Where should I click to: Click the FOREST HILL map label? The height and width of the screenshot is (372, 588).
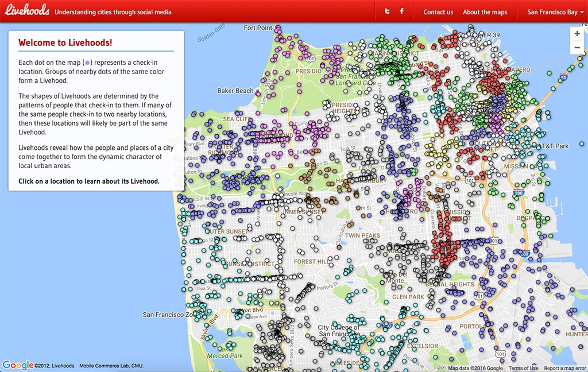pos(312,261)
